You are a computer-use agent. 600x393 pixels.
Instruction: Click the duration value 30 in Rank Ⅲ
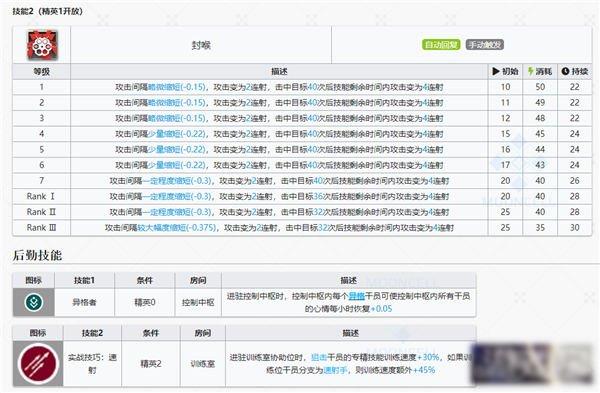coord(575,227)
